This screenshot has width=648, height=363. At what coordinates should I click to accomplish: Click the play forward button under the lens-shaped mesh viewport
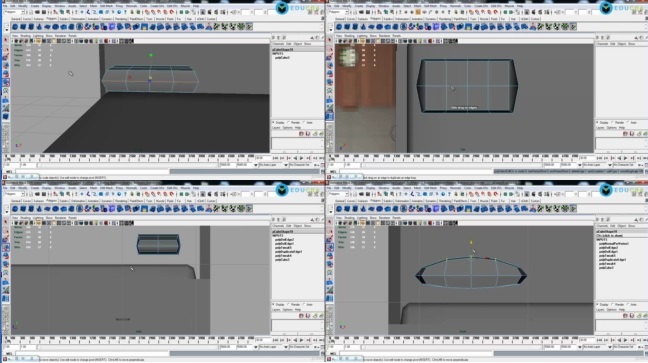[625, 340]
